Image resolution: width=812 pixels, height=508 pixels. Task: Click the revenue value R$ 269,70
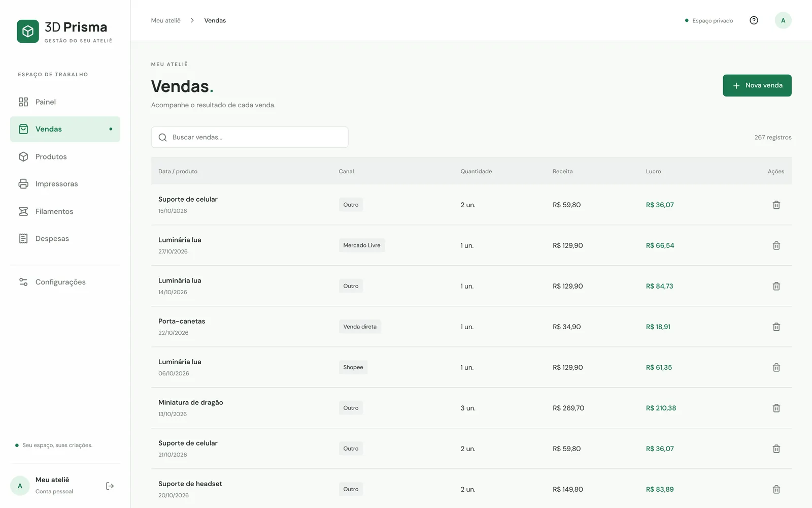tap(568, 408)
